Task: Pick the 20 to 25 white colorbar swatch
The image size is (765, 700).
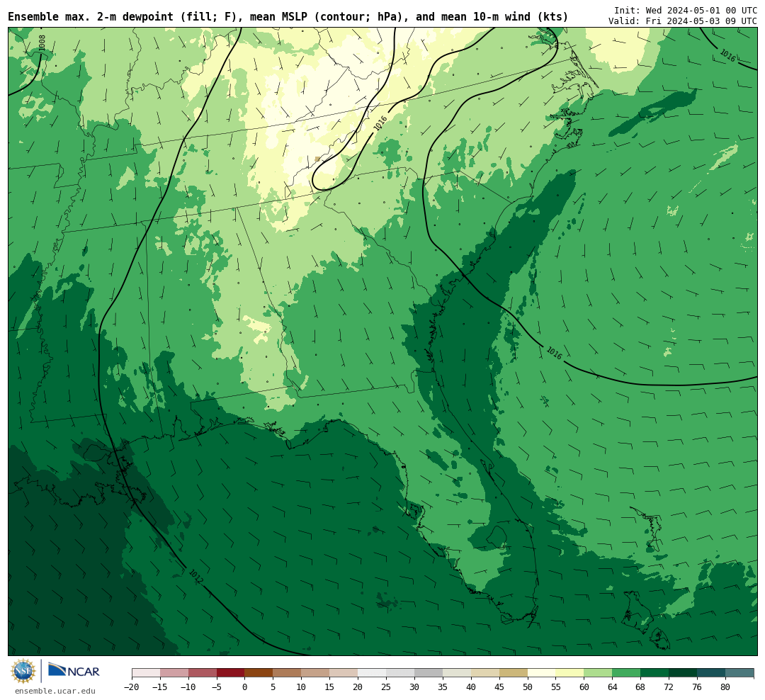Action: (373, 673)
